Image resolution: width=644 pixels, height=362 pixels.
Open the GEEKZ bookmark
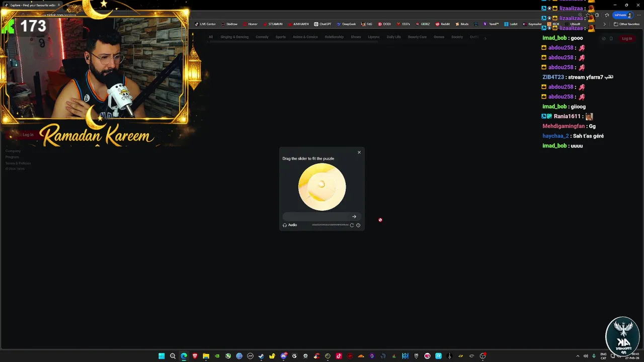click(x=423, y=24)
